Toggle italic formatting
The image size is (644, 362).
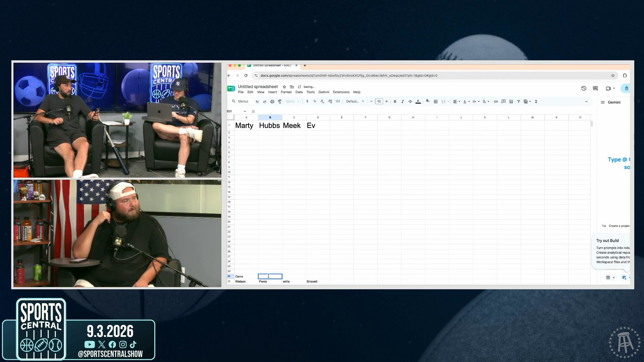tap(402, 102)
